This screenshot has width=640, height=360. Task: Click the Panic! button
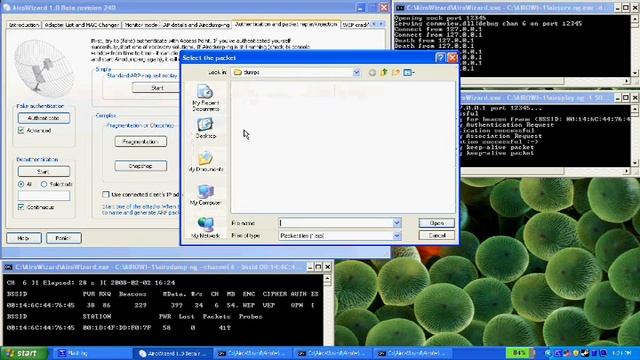64,238
